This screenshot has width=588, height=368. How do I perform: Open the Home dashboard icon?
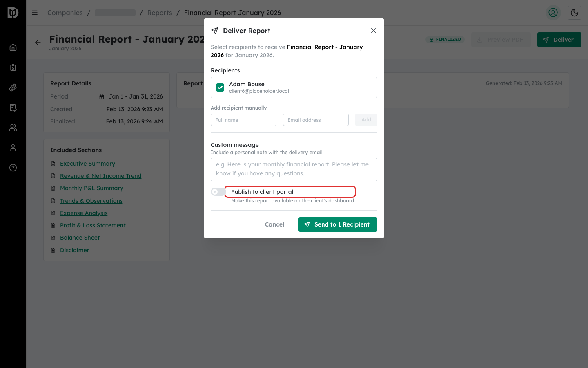click(x=13, y=47)
